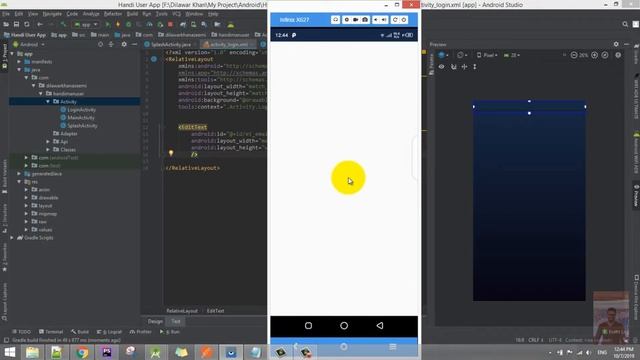Expand the Api package
This screenshot has height=360, width=640.
click(48, 142)
